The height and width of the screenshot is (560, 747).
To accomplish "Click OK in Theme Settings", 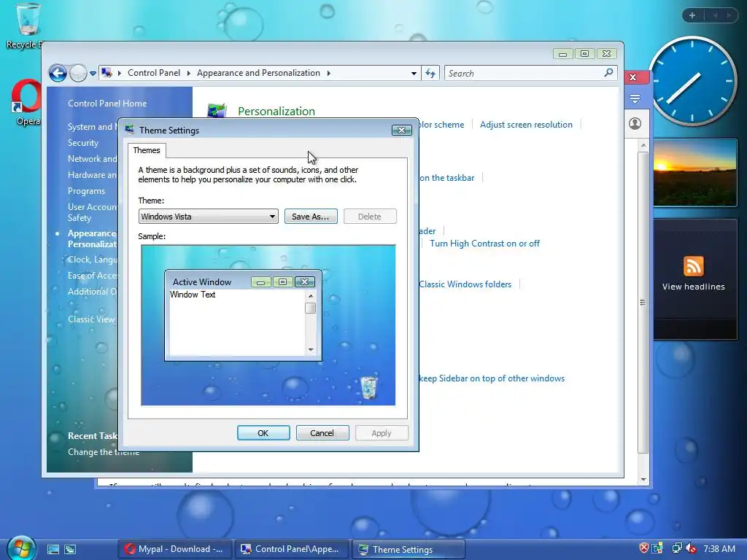I will [263, 433].
